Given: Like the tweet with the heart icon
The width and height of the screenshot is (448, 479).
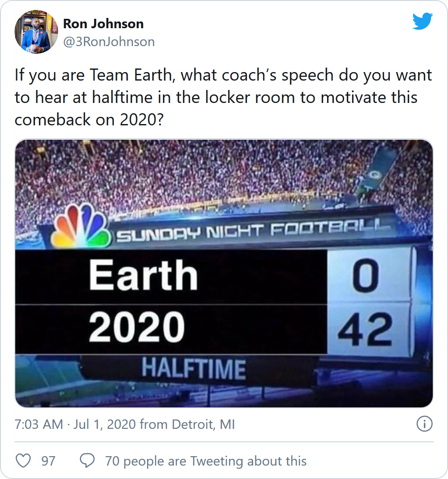Looking at the screenshot, I should coord(23,460).
